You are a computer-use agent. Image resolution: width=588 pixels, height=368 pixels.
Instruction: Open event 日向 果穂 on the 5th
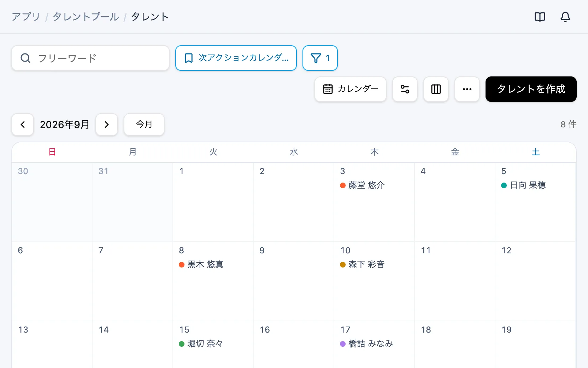pos(524,185)
